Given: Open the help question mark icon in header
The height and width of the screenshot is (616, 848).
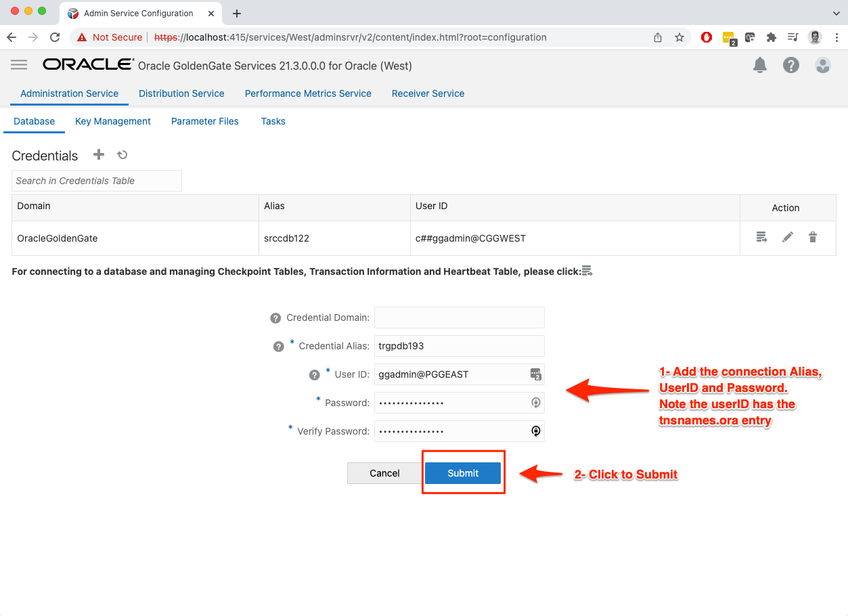Looking at the screenshot, I should click(790, 65).
